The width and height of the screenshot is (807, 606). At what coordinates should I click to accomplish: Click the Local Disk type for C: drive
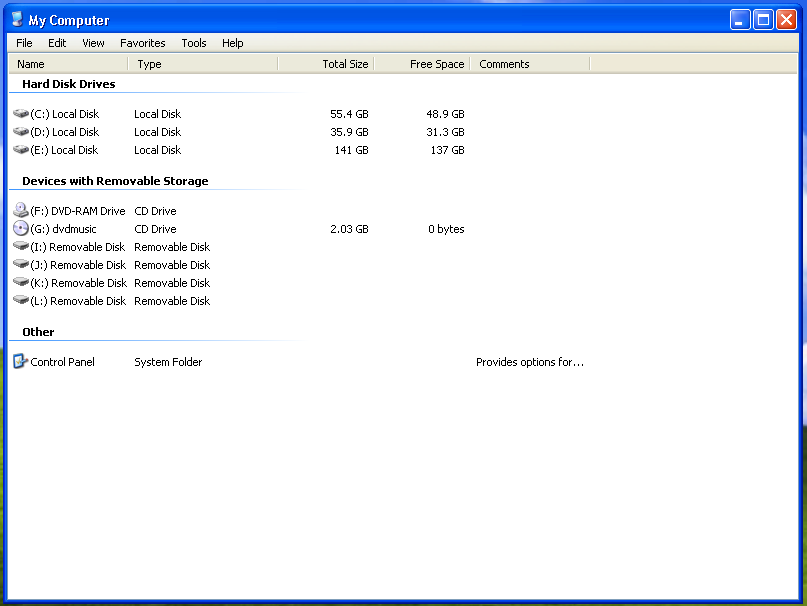point(157,114)
